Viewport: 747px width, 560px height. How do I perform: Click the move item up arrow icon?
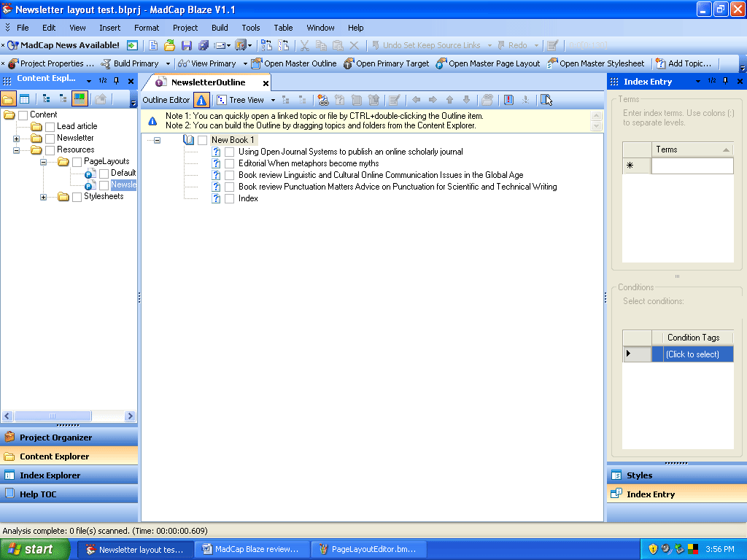[449, 100]
